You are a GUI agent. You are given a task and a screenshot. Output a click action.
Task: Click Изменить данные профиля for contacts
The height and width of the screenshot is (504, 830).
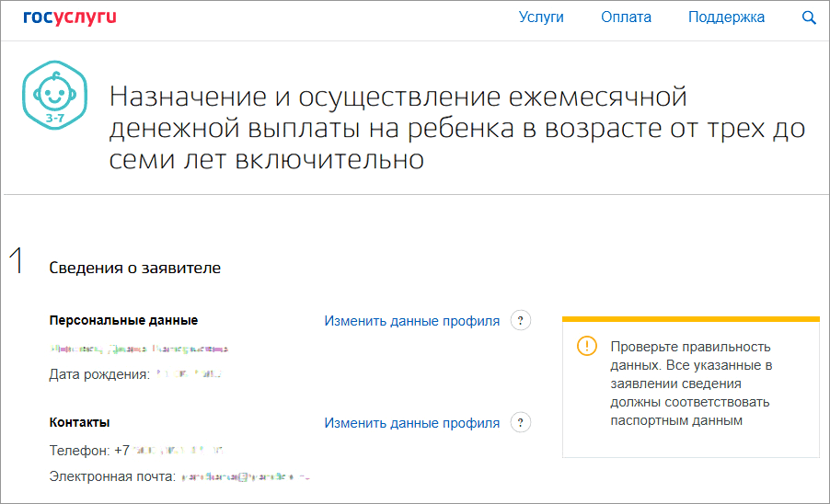(x=411, y=423)
